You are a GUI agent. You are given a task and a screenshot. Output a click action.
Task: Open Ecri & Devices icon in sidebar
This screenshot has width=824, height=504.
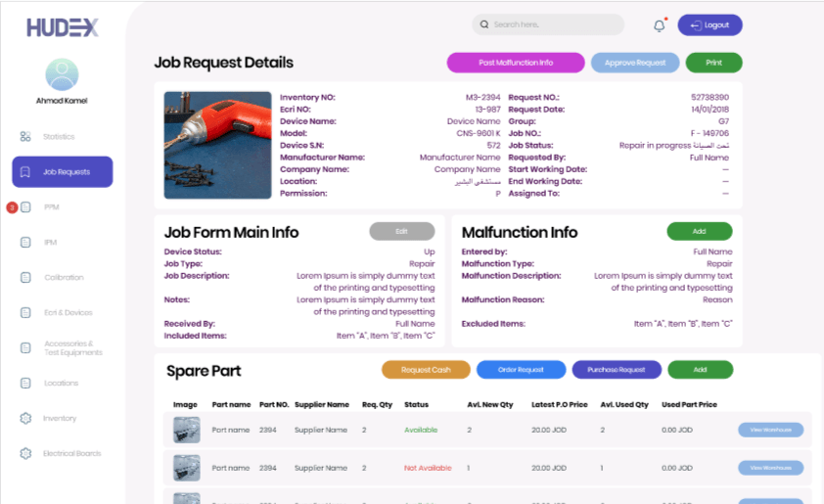coord(25,313)
